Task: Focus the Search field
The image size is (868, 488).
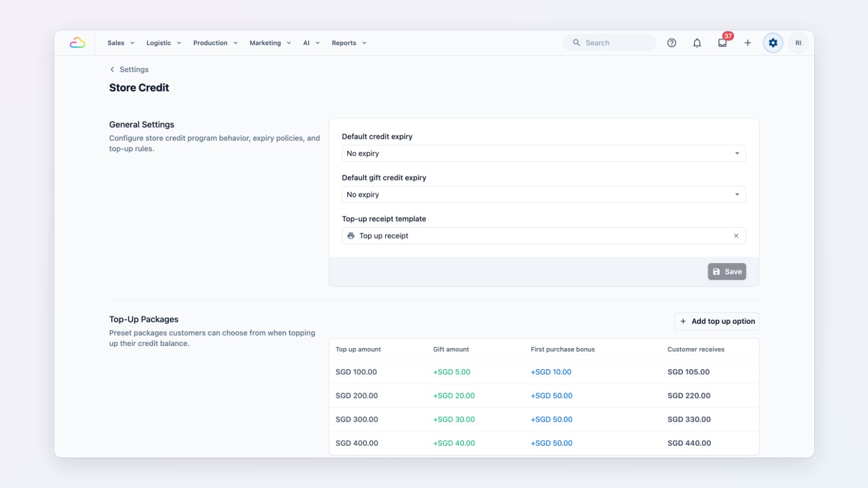Action: (x=609, y=43)
